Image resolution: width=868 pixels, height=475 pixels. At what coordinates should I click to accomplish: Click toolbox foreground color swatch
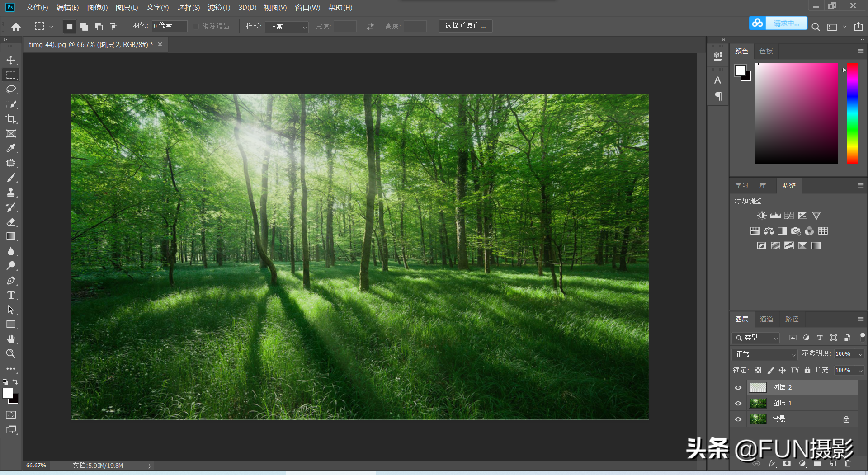click(x=8, y=393)
